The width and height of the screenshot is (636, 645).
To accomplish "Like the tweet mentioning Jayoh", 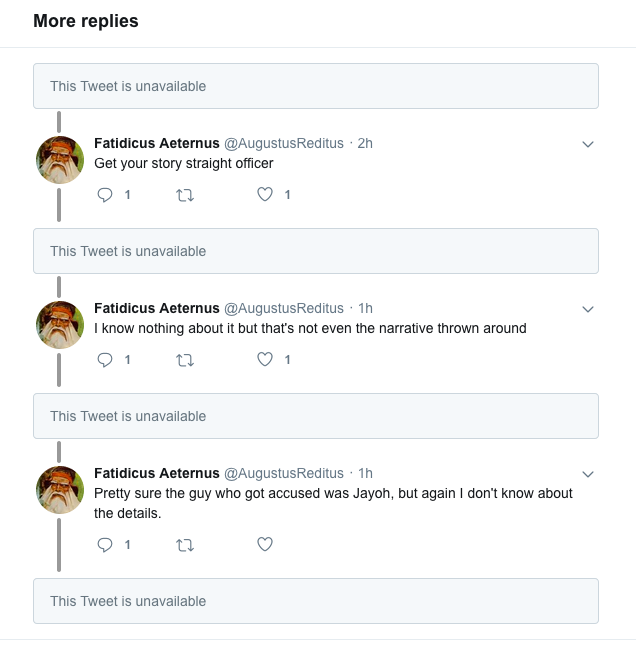I will [x=265, y=545].
